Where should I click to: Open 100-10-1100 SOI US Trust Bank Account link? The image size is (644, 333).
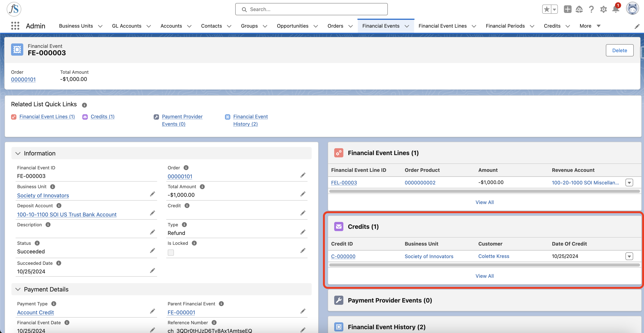67,215
